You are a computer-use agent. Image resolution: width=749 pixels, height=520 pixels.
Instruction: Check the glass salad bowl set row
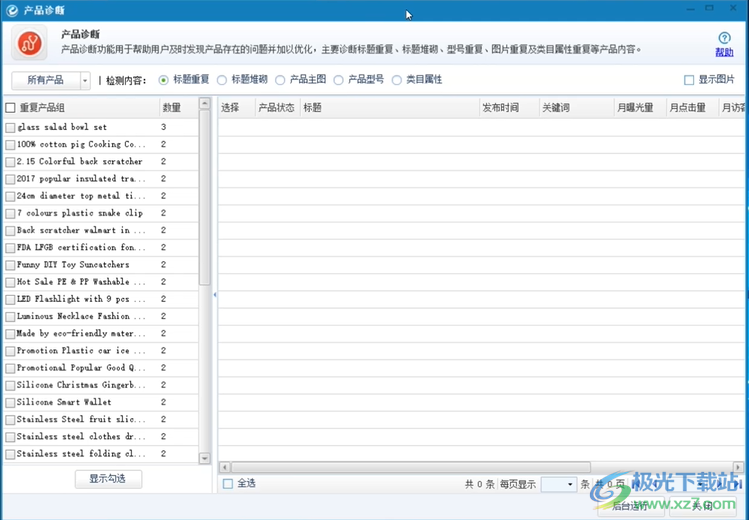[x=11, y=127]
